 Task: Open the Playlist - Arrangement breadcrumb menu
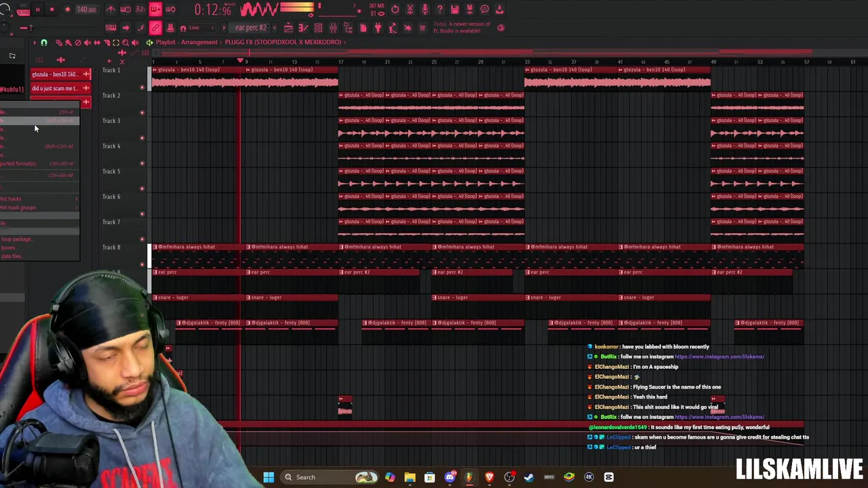[186, 42]
